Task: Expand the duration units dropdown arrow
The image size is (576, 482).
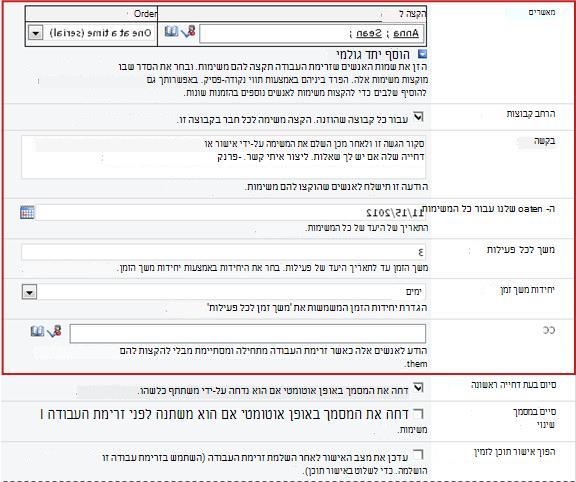Action: (x=29, y=292)
